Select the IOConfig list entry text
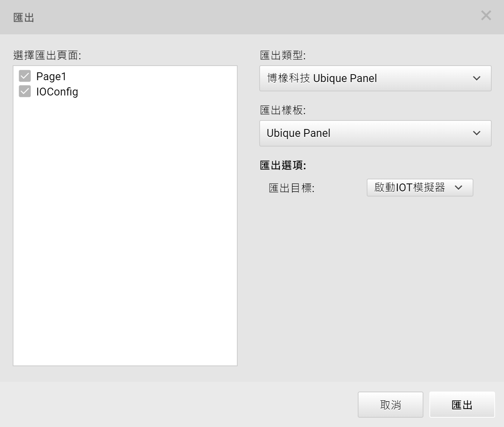This screenshot has height=427, width=504. (x=57, y=92)
